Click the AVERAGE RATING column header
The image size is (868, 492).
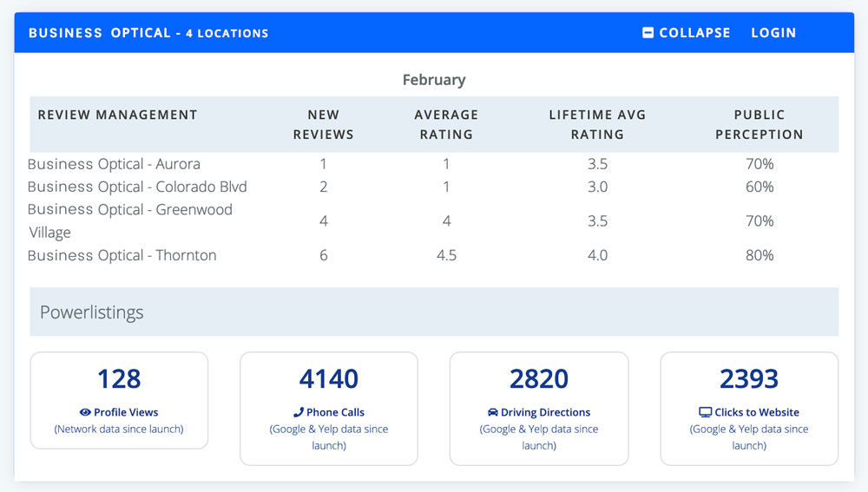[446, 125]
